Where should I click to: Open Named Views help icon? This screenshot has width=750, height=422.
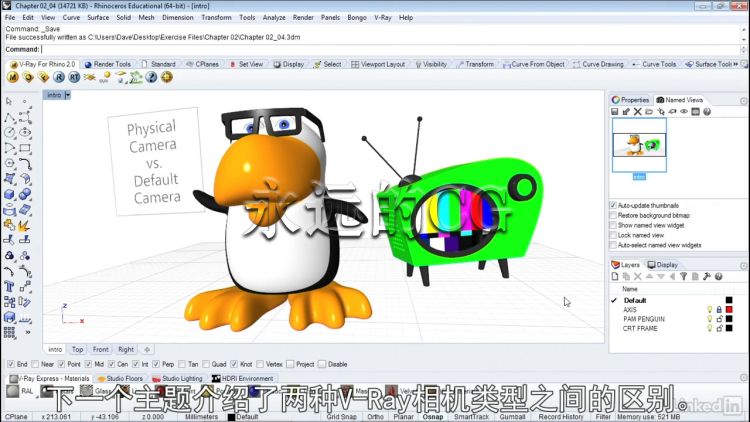(x=707, y=111)
